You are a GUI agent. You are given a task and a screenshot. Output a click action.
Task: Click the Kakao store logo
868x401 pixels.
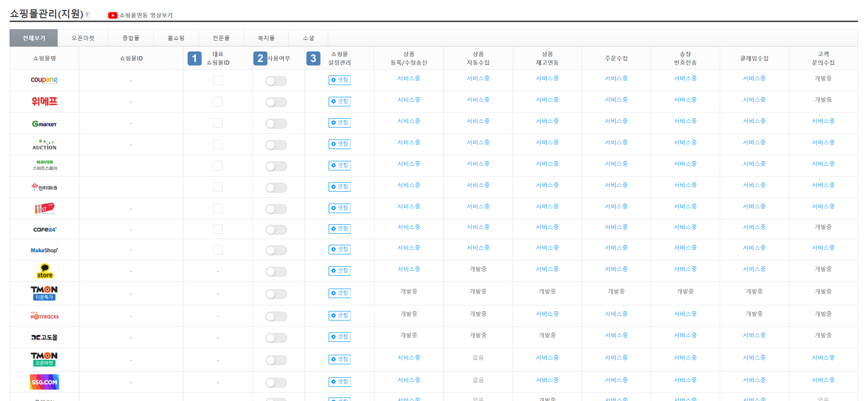[x=44, y=271]
